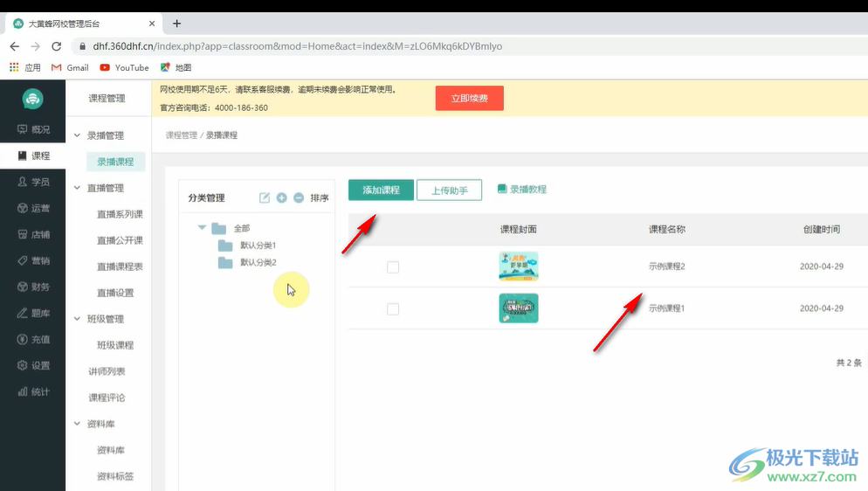Click the 上传助手 button
This screenshot has height=491, width=868.
point(449,190)
